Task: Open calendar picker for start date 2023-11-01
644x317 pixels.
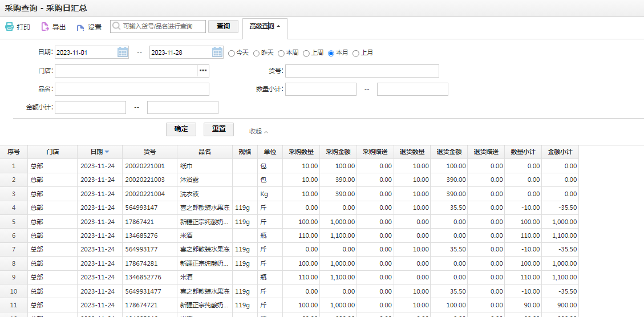Action: click(123, 52)
